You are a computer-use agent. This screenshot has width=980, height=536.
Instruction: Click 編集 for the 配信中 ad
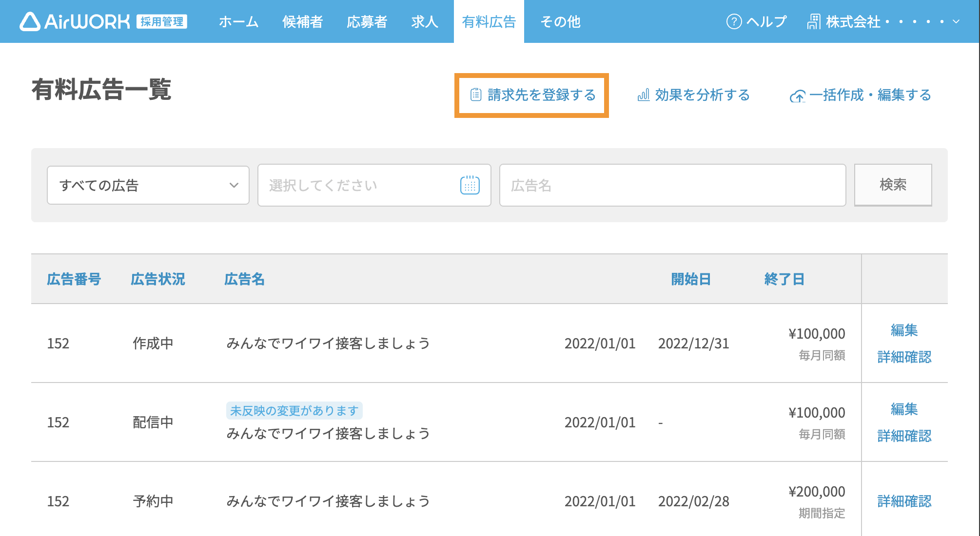point(904,409)
